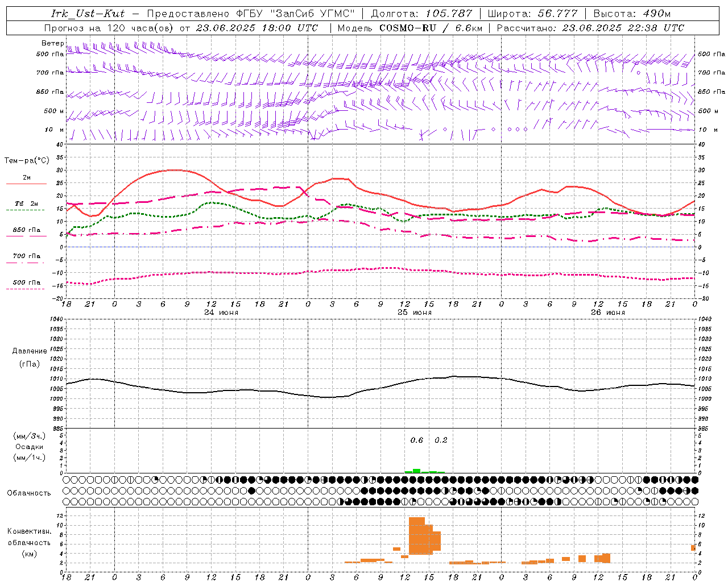Click the "(км)" convective cloud unit label

click(x=30, y=554)
